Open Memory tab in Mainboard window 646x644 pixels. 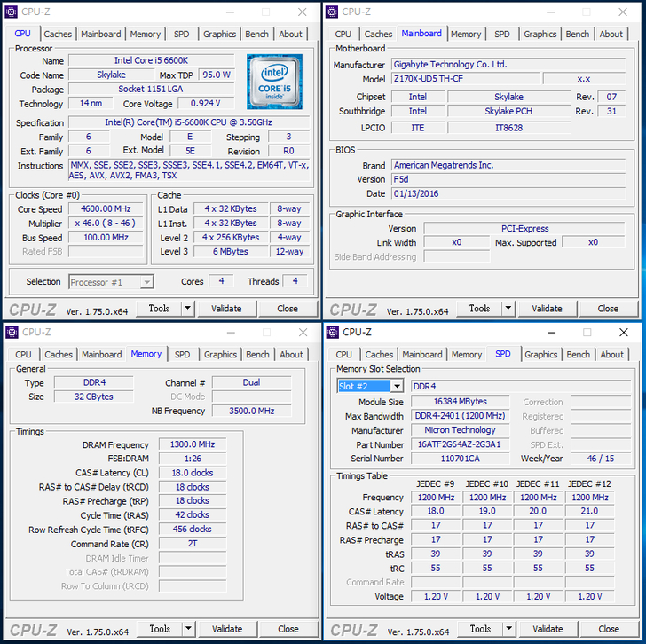466,35
